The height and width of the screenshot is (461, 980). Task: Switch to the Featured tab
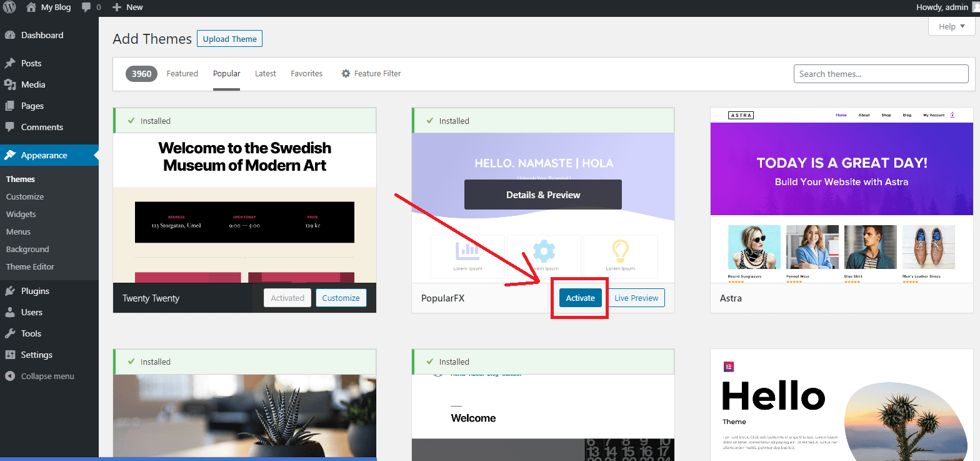[x=182, y=73]
